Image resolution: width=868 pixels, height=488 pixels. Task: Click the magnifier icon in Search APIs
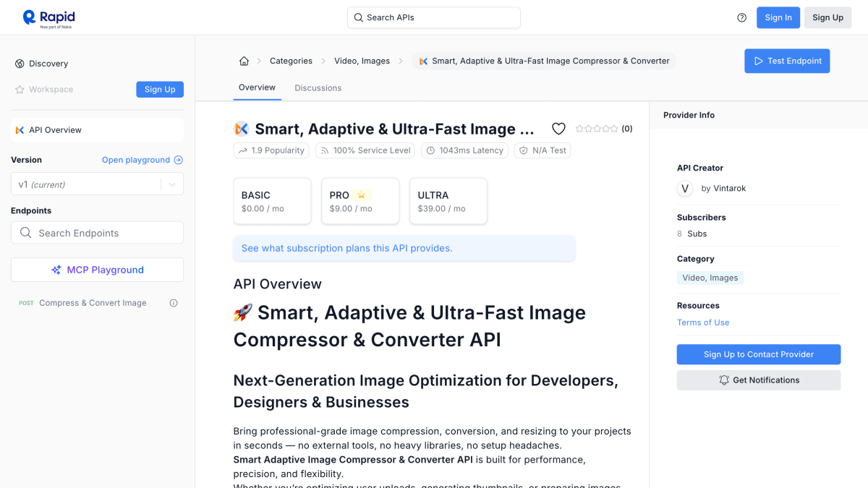pos(358,17)
